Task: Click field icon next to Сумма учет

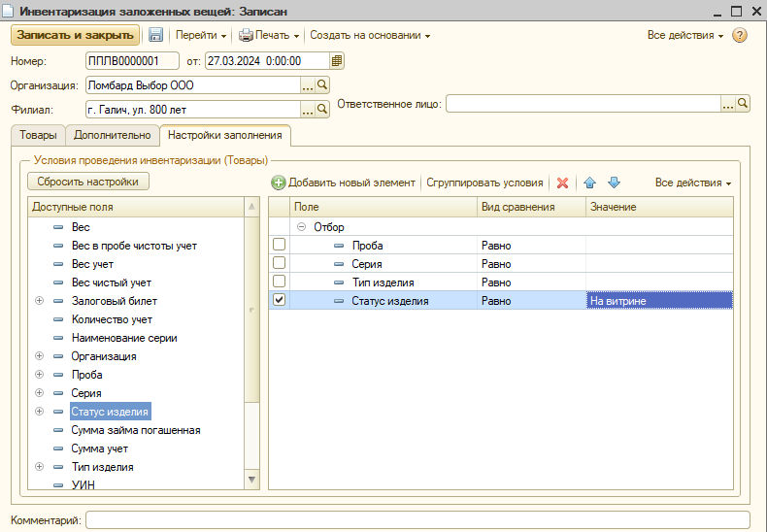Action: pos(58,449)
